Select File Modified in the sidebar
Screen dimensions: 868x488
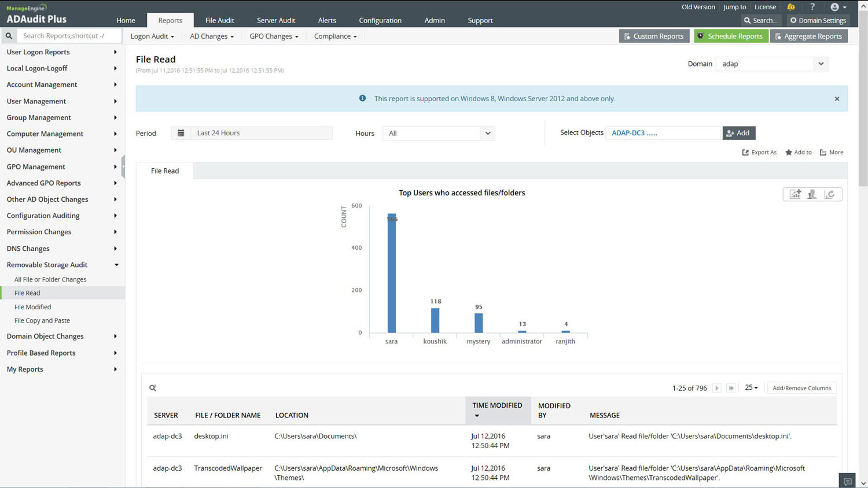[32, 307]
